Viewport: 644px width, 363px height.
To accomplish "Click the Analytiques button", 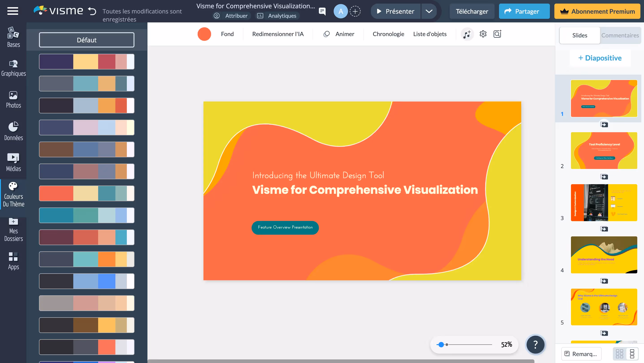I will point(277,16).
